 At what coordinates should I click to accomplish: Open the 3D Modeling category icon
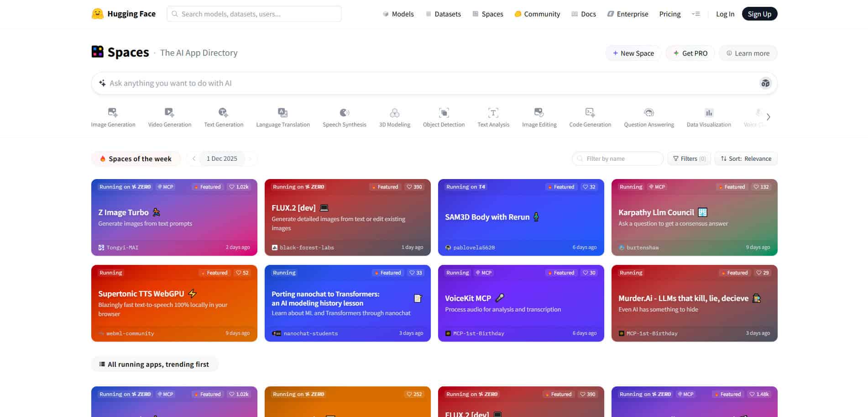click(395, 112)
